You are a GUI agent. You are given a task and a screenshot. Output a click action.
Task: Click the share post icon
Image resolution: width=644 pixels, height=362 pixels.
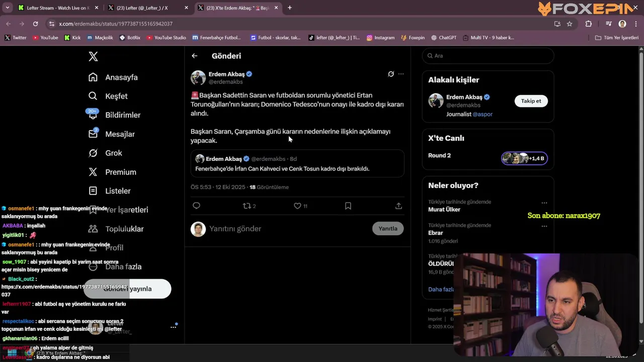(398, 206)
